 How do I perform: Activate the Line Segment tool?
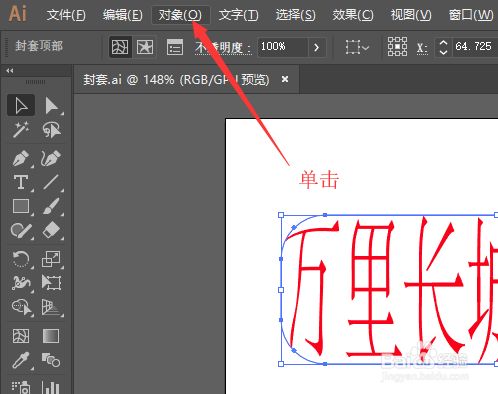click(x=51, y=182)
